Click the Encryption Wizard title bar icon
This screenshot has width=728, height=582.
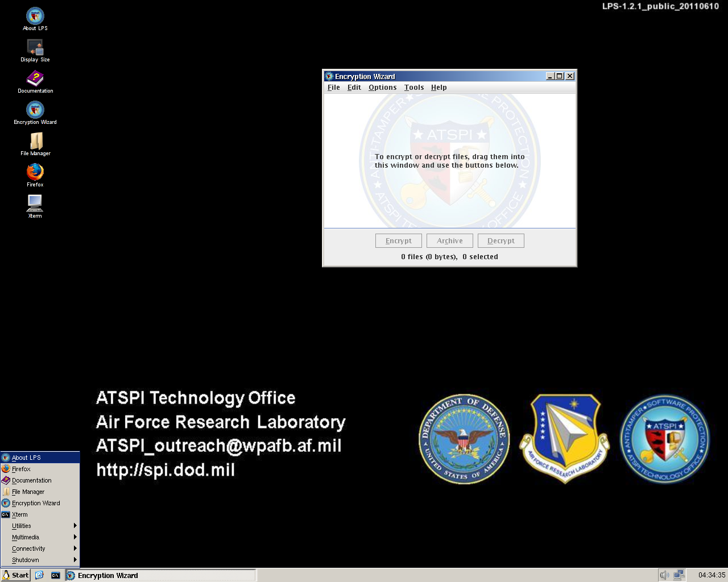(329, 76)
